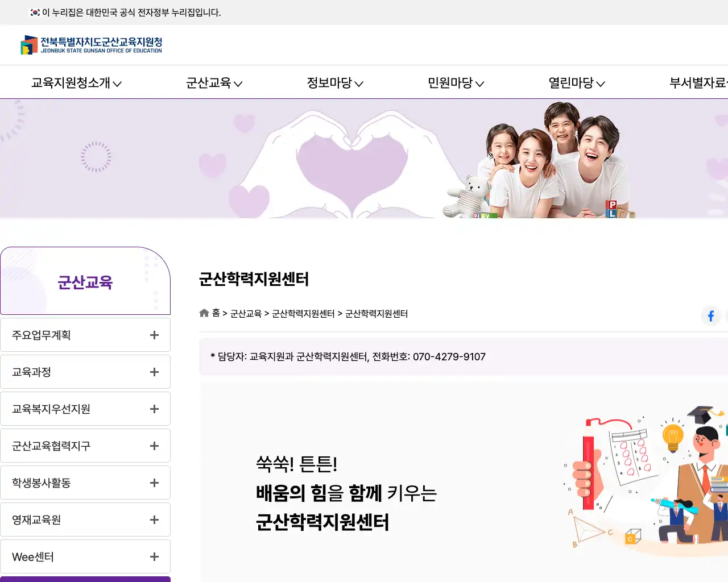Click the 군산교육 breadcrumb link
Viewport: 728px width, 582px height.
tap(245, 313)
